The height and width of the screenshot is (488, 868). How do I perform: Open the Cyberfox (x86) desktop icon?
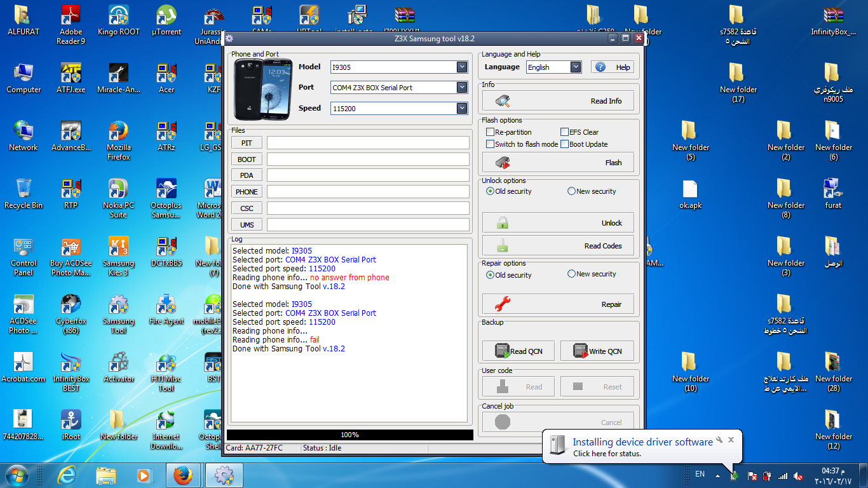pos(71,314)
